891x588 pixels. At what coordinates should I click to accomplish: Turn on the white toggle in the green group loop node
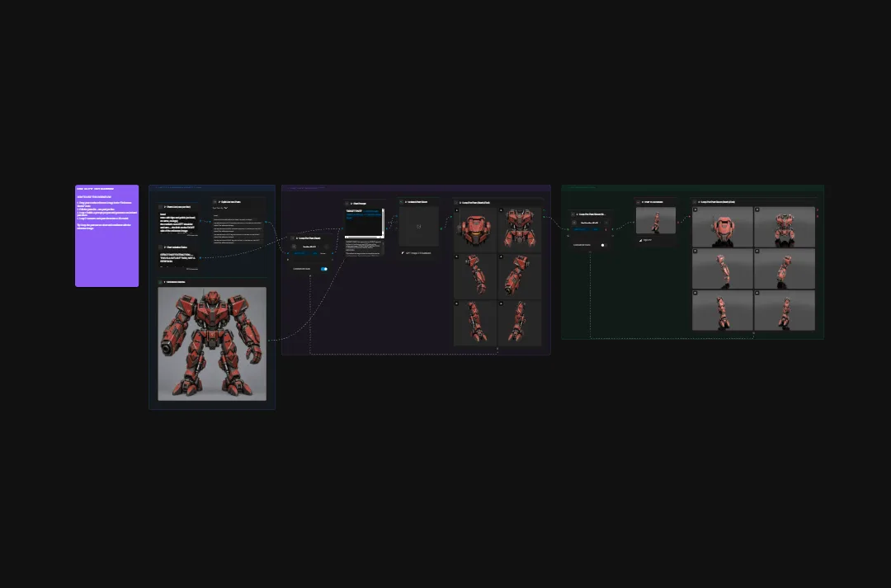coord(604,245)
